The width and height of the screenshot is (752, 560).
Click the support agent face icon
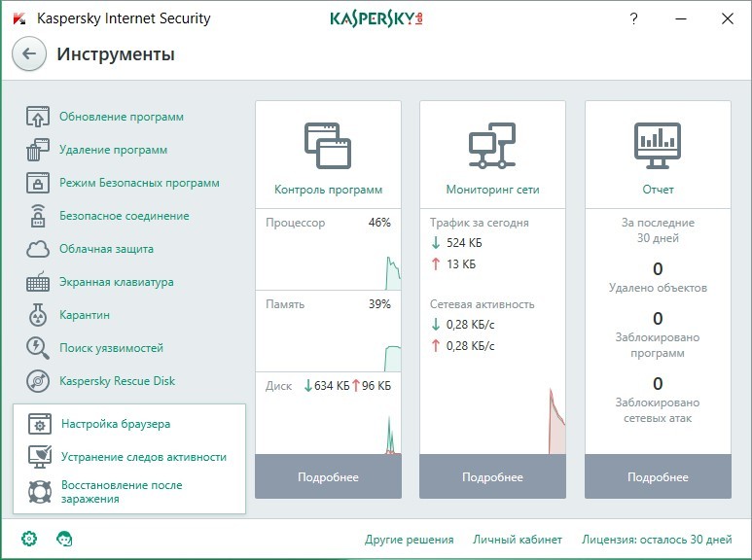point(64,539)
